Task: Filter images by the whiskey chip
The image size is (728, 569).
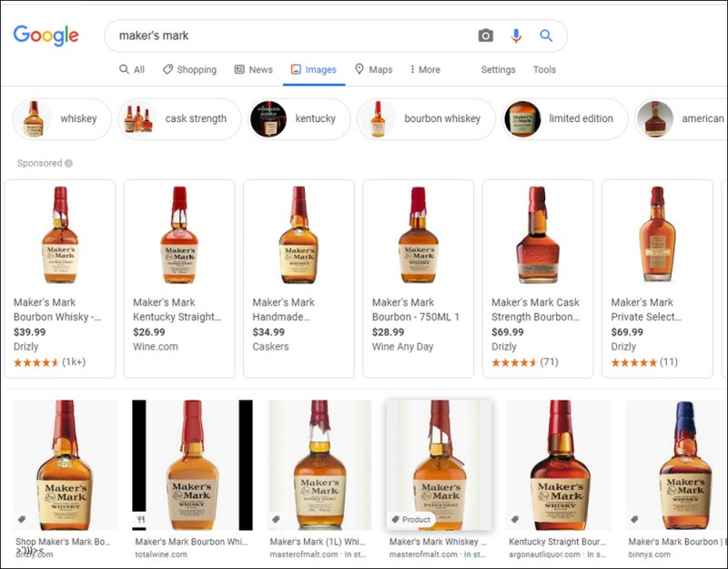Action: point(62,118)
